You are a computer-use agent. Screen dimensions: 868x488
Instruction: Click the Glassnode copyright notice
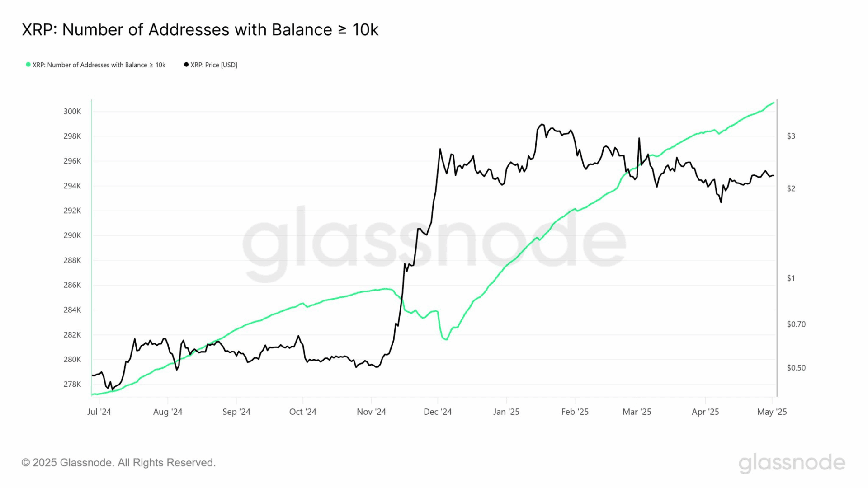click(118, 463)
